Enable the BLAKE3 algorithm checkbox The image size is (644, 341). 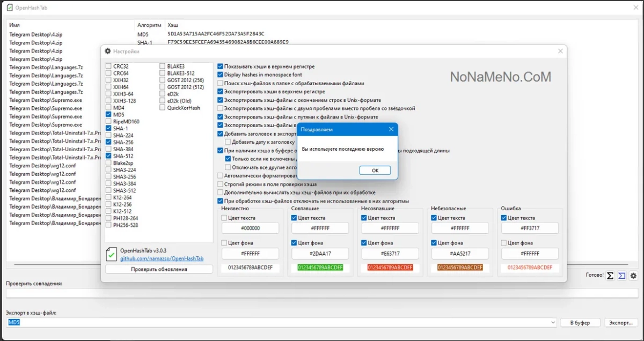(x=163, y=66)
